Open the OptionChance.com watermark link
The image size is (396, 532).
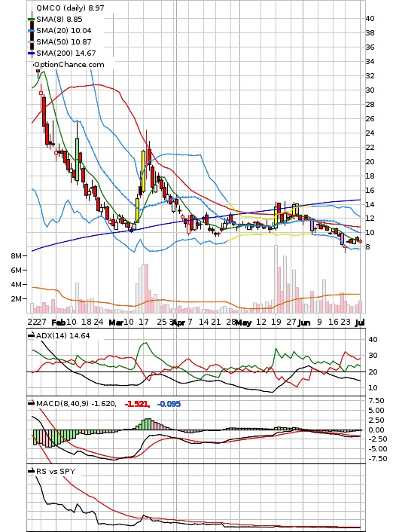coord(69,65)
